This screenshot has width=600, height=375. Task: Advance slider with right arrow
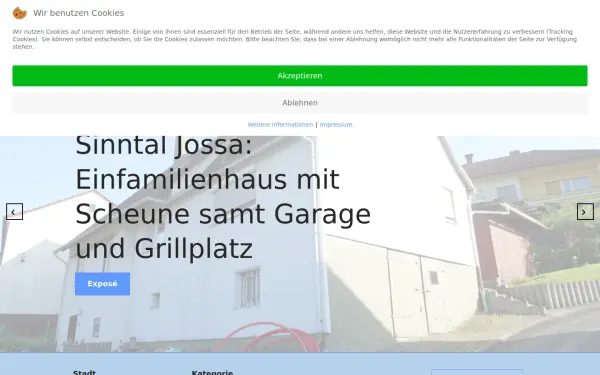coord(585,212)
